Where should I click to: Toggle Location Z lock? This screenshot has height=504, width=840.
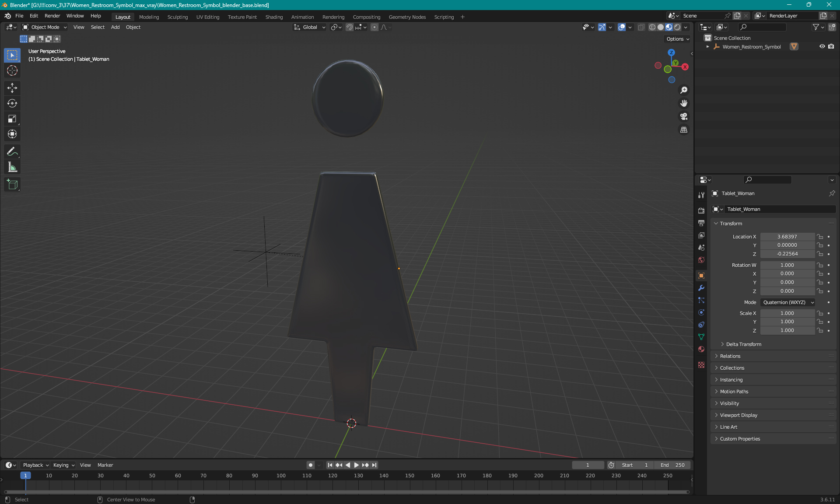pos(820,254)
